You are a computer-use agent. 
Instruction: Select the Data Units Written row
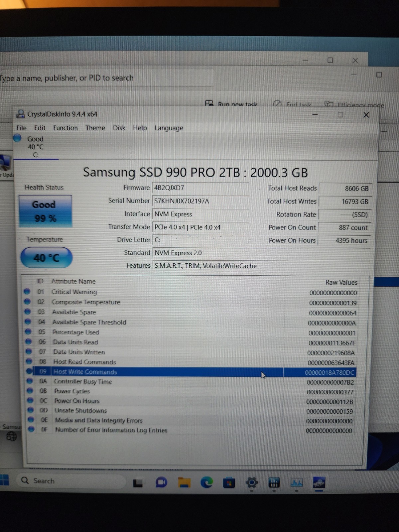(191, 352)
